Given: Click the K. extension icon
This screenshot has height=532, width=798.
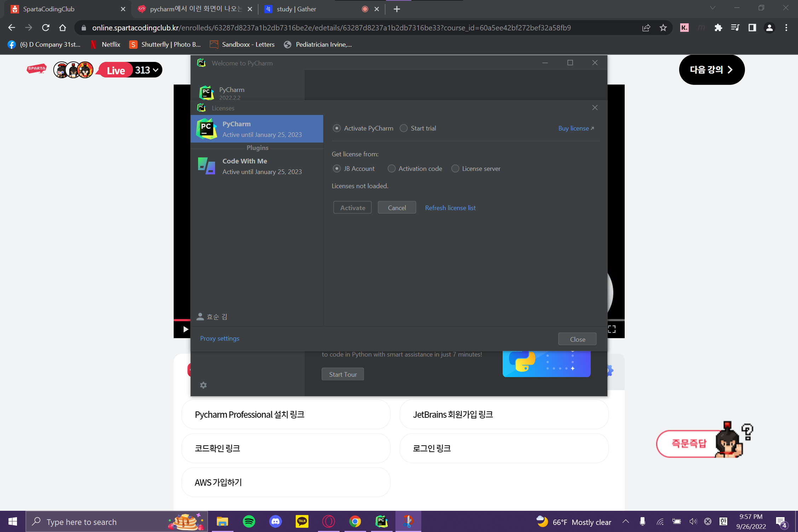Looking at the screenshot, I should [x=684, y=28].
